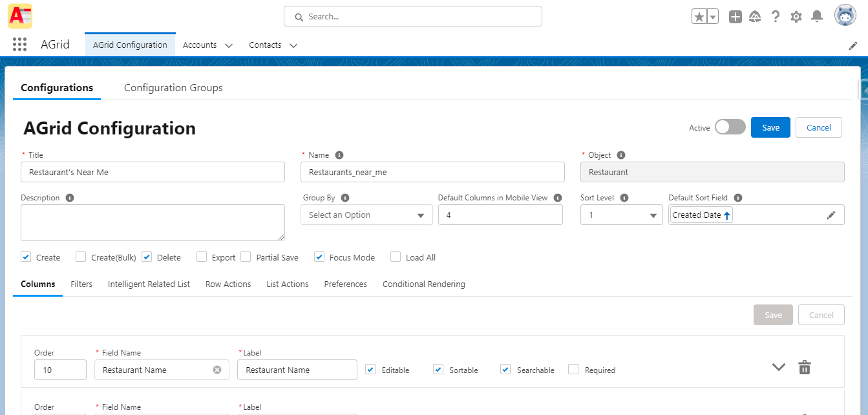
Task: Open the Setup gear icon
Action: coord(796,17)
